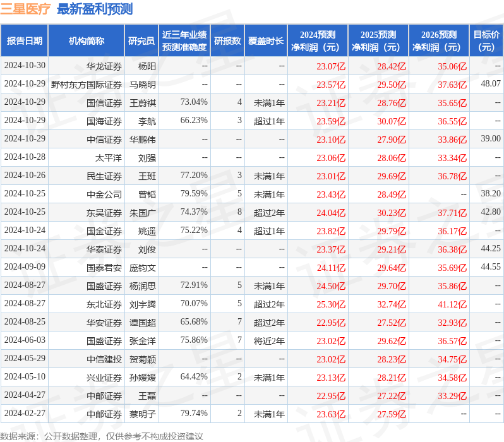Click target price 44.55

coord(491,267)
